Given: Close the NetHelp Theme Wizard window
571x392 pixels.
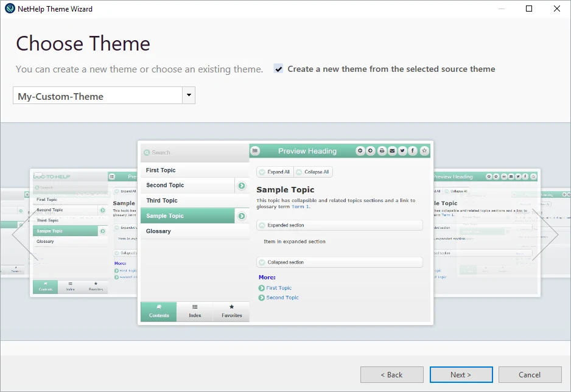Looking at the screenshot, I should pyautogui.click(x=557, y=9).
